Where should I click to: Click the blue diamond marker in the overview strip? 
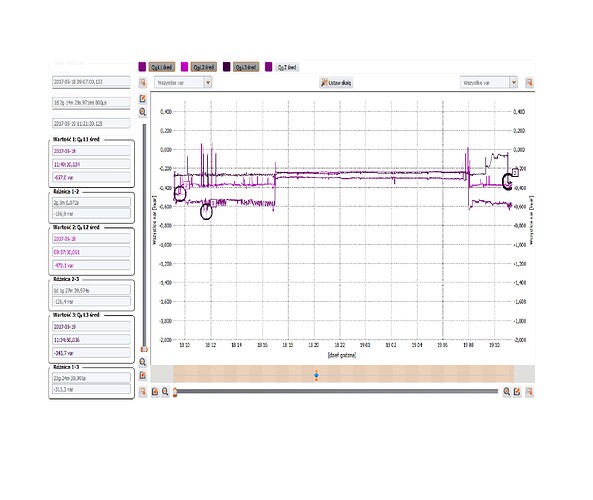click(316, 375)
